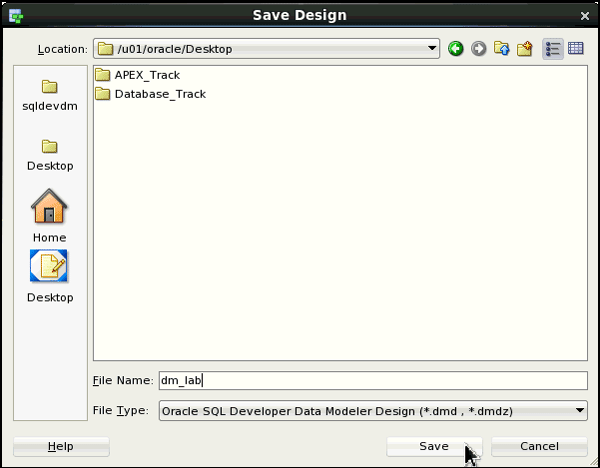The width and height of the screenshot is (600, 468).
Task: Click the Database_Track folder icon
Action: pyautogui.click(x=103, y=93)
